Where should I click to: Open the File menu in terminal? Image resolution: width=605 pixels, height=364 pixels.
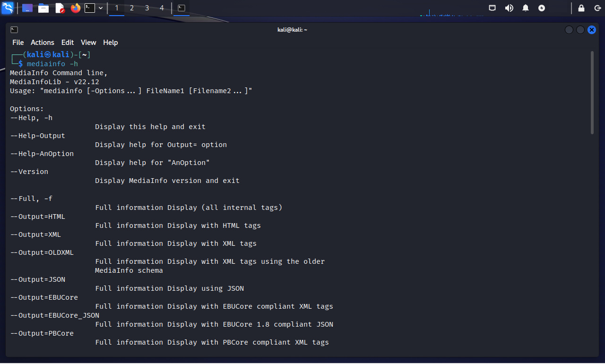point(18,43)
